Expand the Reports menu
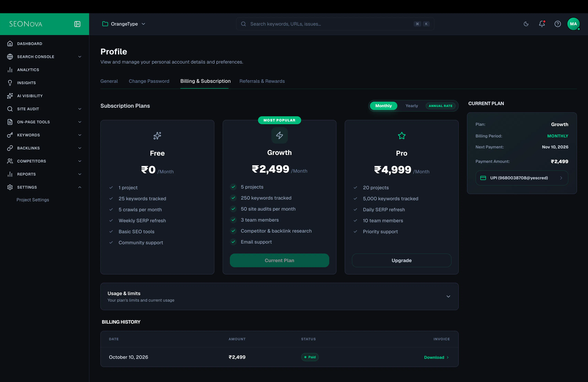The height and width of the screenshot is (382, 588). click(x=45, y=174)
